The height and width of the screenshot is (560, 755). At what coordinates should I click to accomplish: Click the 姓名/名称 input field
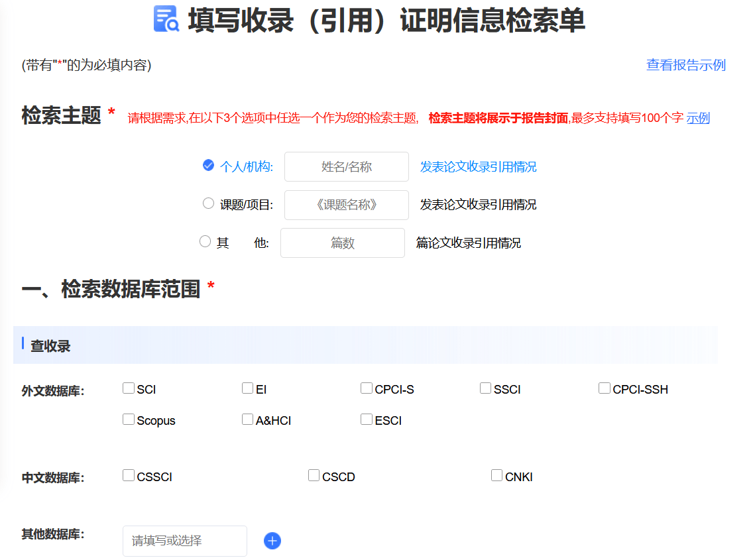tap(346, 166)
